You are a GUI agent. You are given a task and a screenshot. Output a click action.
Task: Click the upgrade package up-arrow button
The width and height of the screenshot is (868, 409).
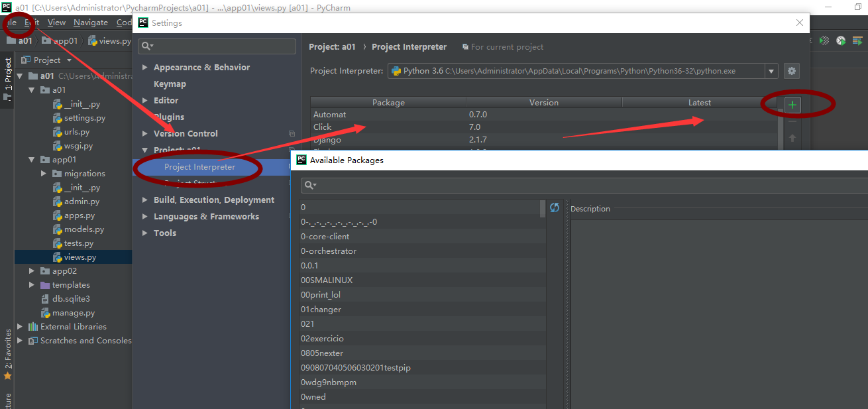pos(792,139)
